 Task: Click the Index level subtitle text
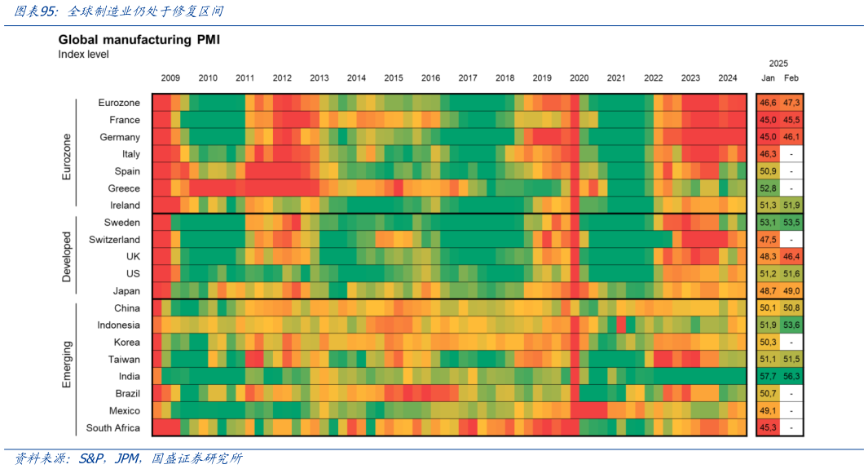click(x=83, y=55)
